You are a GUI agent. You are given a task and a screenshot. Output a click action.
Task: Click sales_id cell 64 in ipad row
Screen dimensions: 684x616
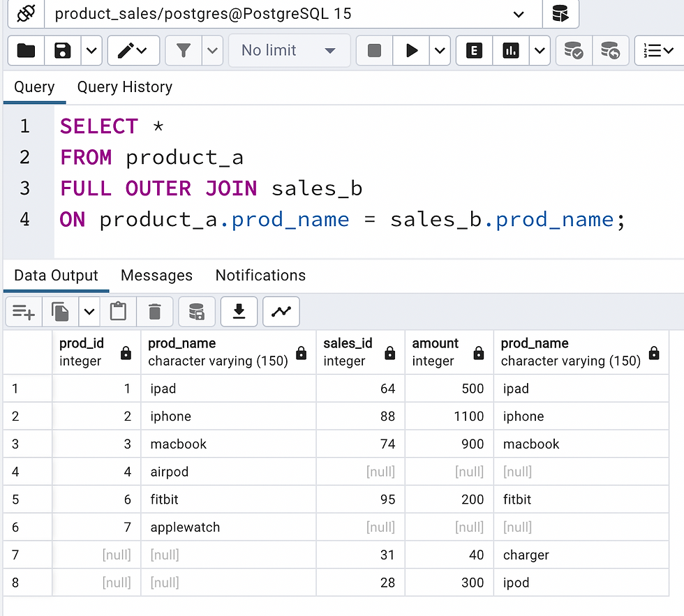(x=361, y=389)
